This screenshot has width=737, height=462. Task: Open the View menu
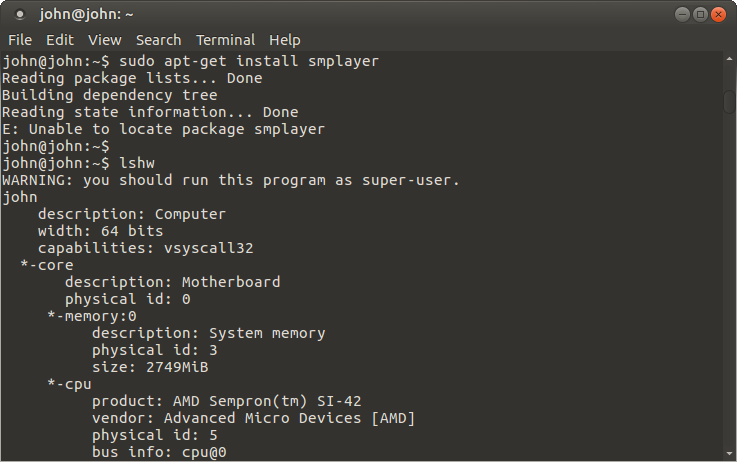coord(104,40)
